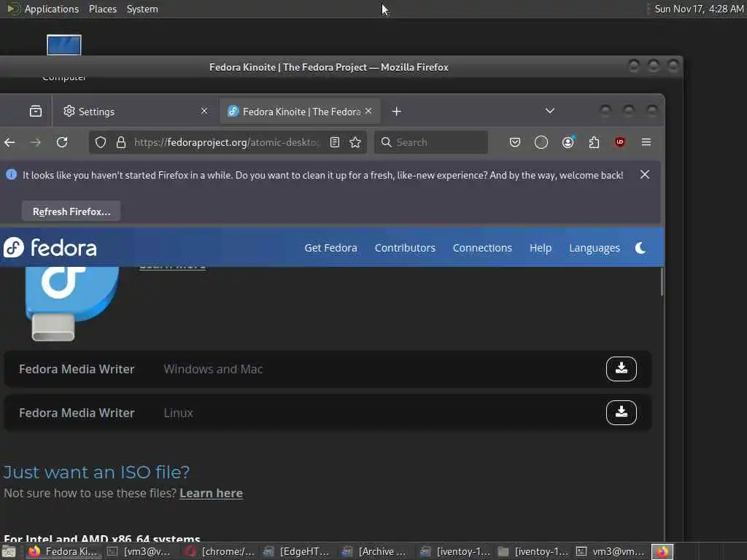Click the page vertical scrollbar thumb

click(662, 282)
